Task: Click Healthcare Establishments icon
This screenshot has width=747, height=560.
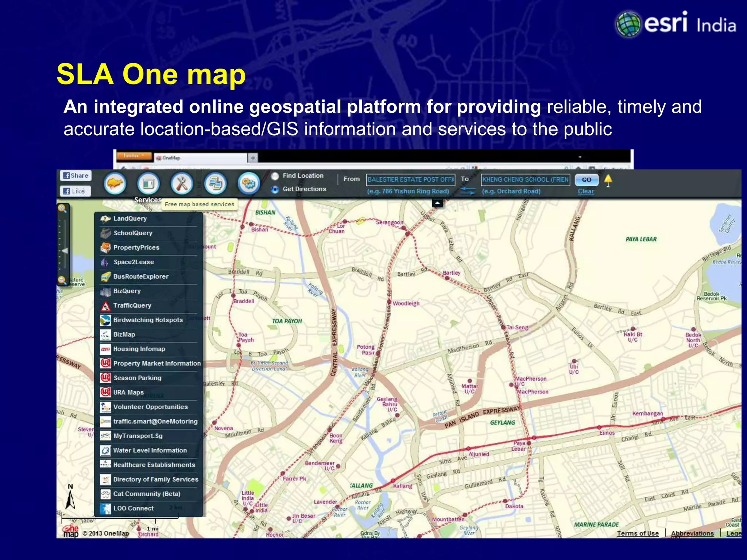Action: [x=105, y=465]
